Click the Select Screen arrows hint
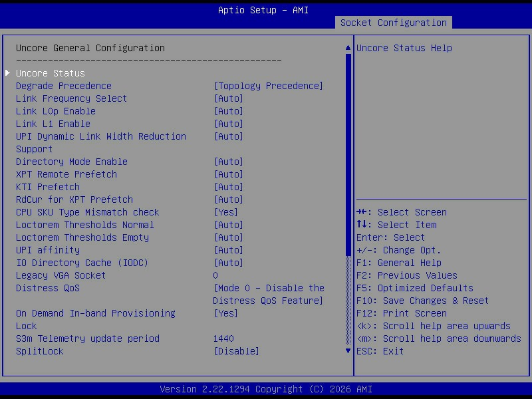532x399 pixels. tap(402, 212)
